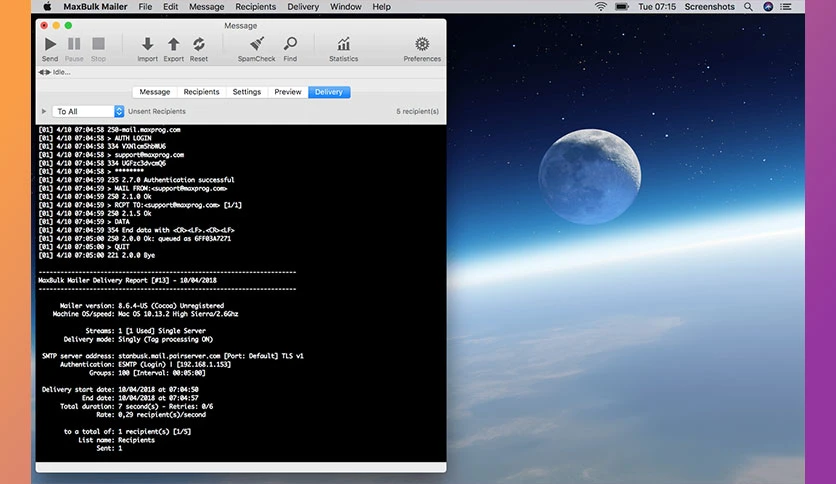The height and width of the screenshot is (484, 836).
Task: Click the Wi-Fi status icon
Action: pyautogui.click(x=601, y=7)
